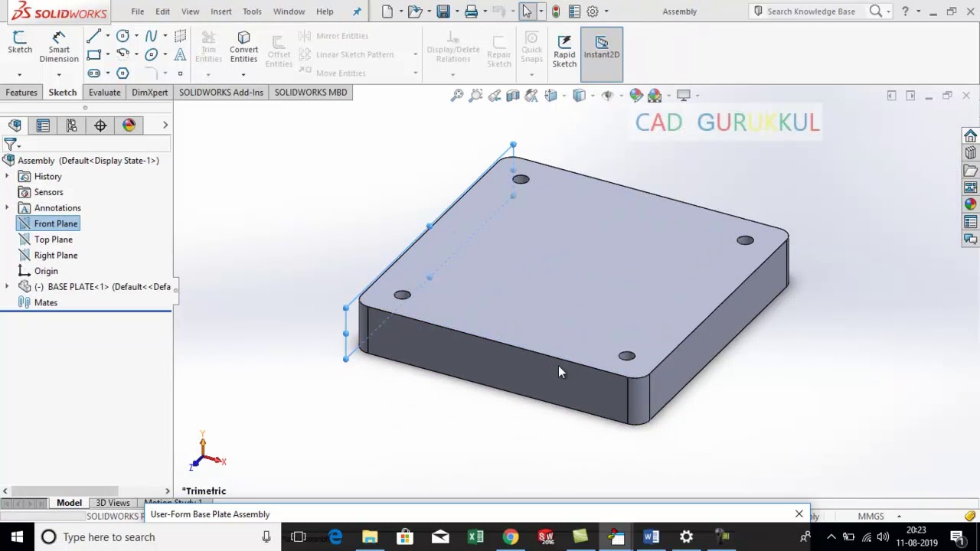Click Zoom to Fit in view toolbar
This screenshot has width=980, height=551.
click(x=457, y=96)
